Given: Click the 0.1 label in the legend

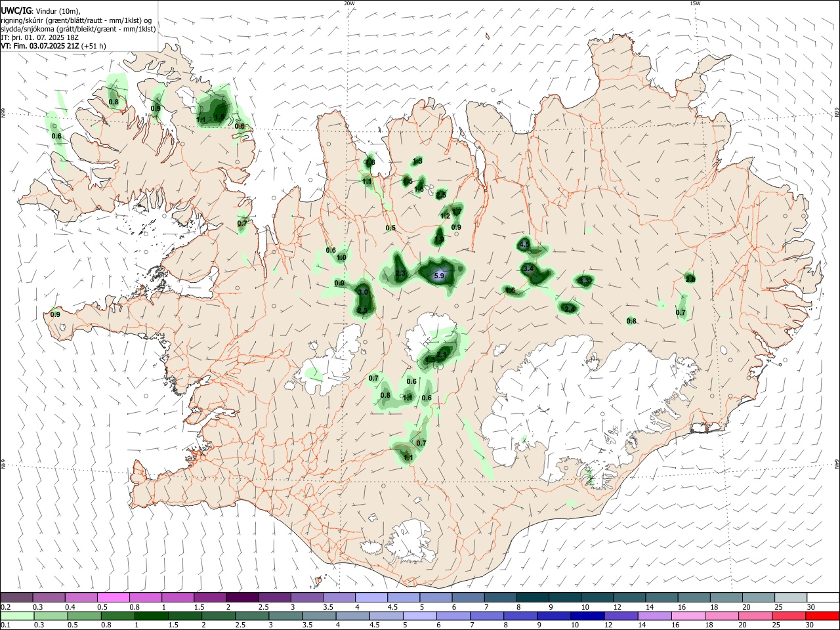Looking at the screenshot, I should 6,625.
